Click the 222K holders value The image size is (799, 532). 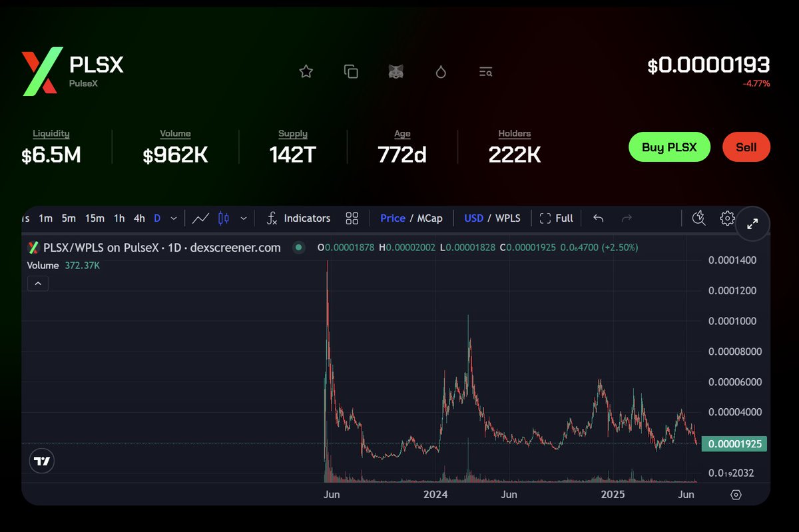[515, 155]
